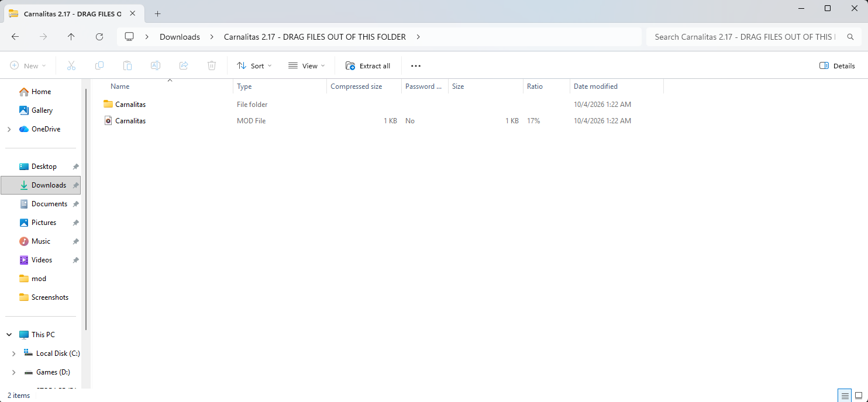Screen dimensions: 868x402
Task: Open Documents in the navigation pane
Action: pos(49,204)
